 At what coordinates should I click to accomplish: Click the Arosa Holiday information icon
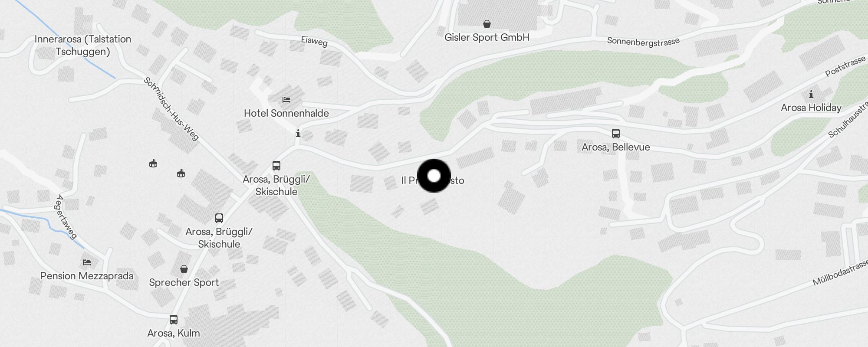point(811,94)
